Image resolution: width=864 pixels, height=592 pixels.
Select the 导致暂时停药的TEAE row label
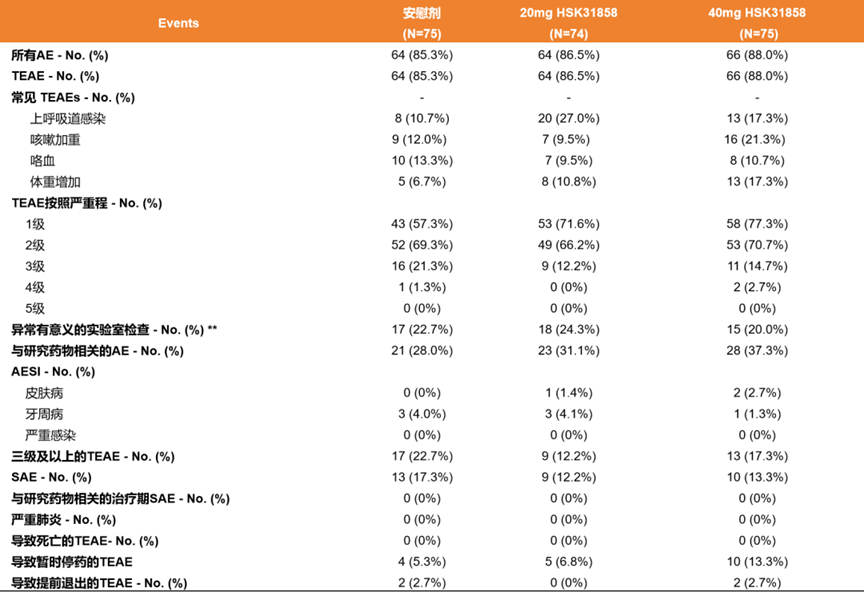[x=72, y=562]
